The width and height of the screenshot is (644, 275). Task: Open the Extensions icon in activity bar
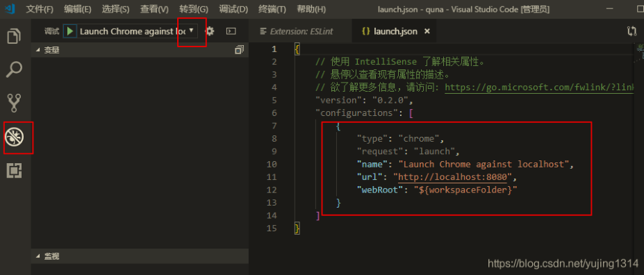15,169
